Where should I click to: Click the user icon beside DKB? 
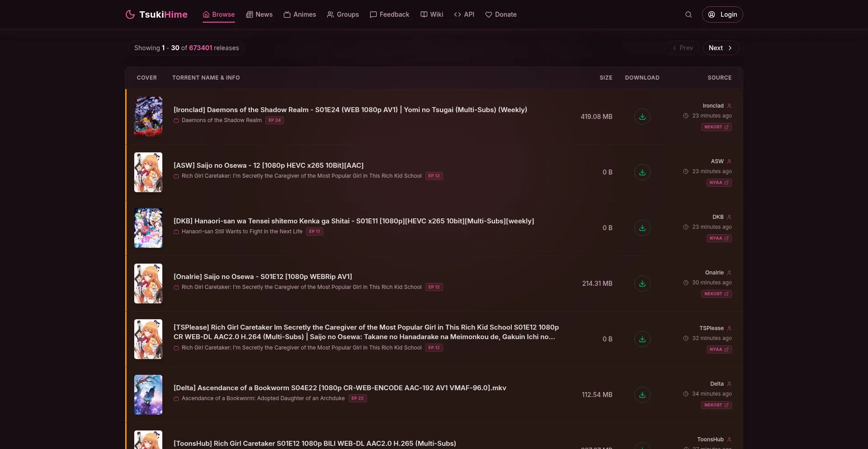tap(729, 217)
